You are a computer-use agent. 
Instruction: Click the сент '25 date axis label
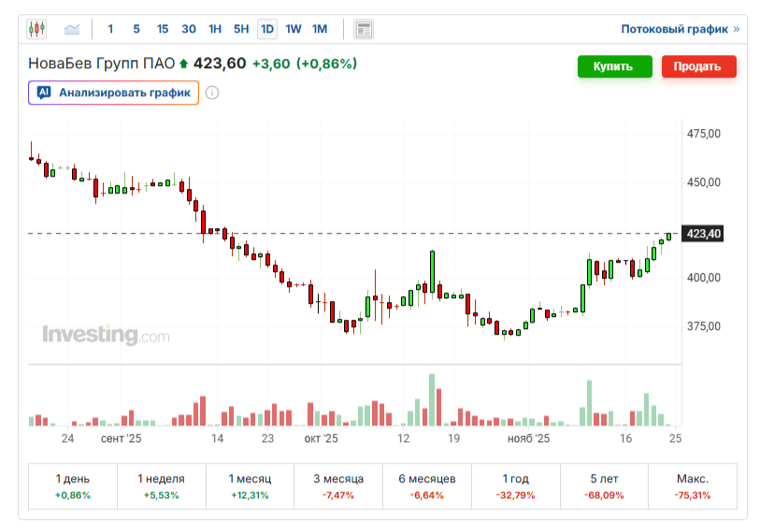click(122, 439)
